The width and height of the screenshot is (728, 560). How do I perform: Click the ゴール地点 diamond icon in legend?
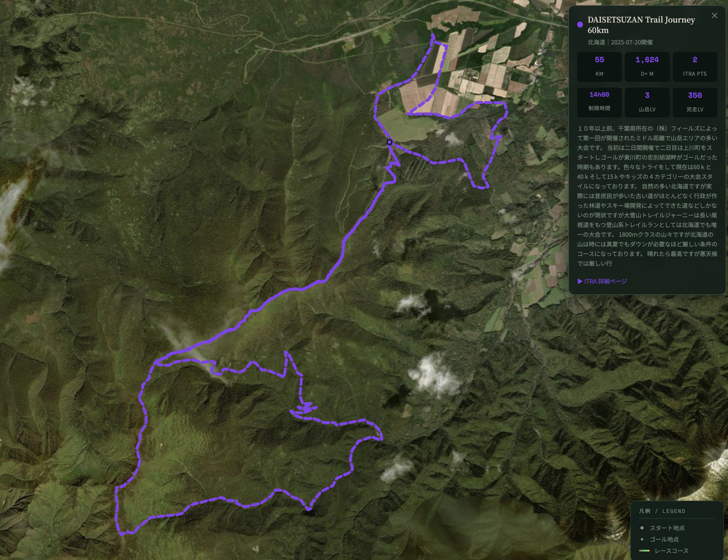tap(642, 539)
